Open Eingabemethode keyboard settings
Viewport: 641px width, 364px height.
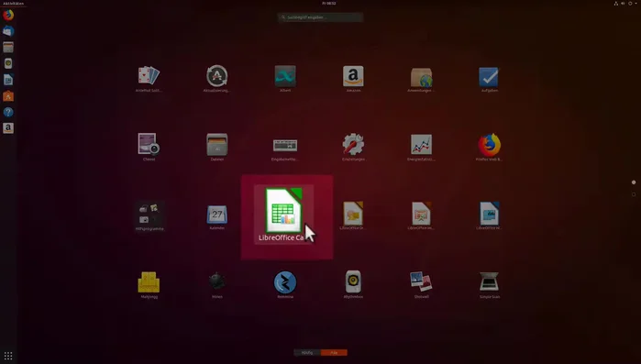click(x=285, y=149)
